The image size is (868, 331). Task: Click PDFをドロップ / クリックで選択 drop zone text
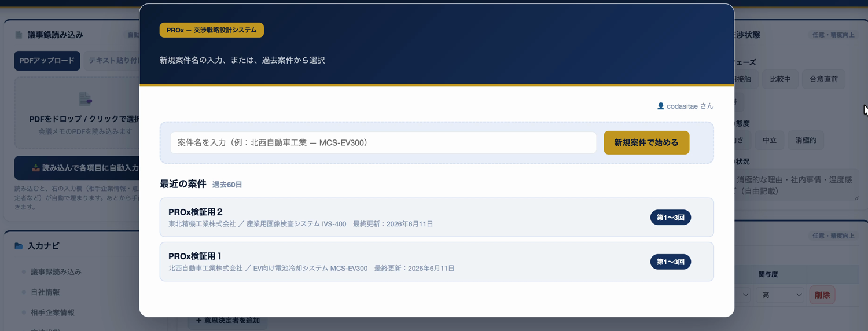pos(84,119)
